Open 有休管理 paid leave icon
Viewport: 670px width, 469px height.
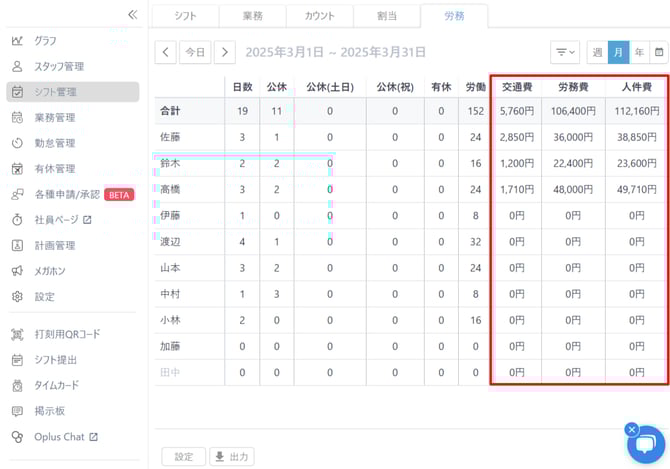tap(17, 169)
